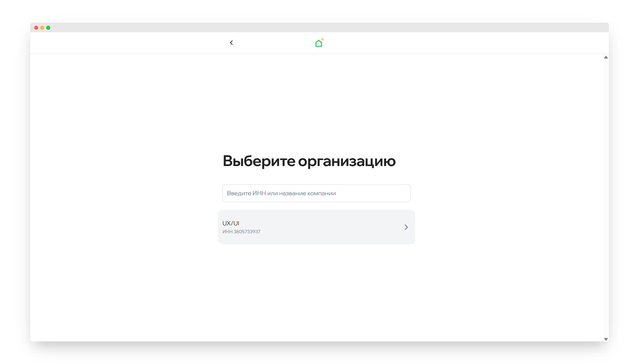Click the placeholder text Введите ИНН
This screenshot has height=364, width=639.
click(281, 193)
